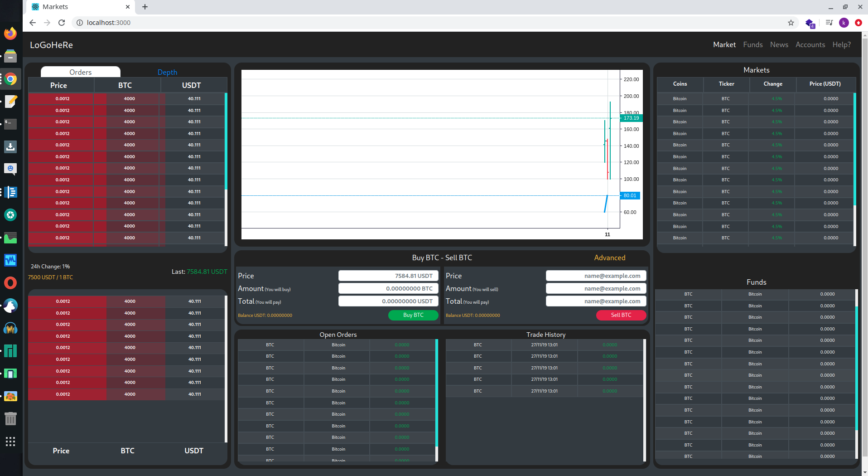This screenshot has width=868, height=476.
Task: Switch to the Depth tab
Action: pos(167,72)
